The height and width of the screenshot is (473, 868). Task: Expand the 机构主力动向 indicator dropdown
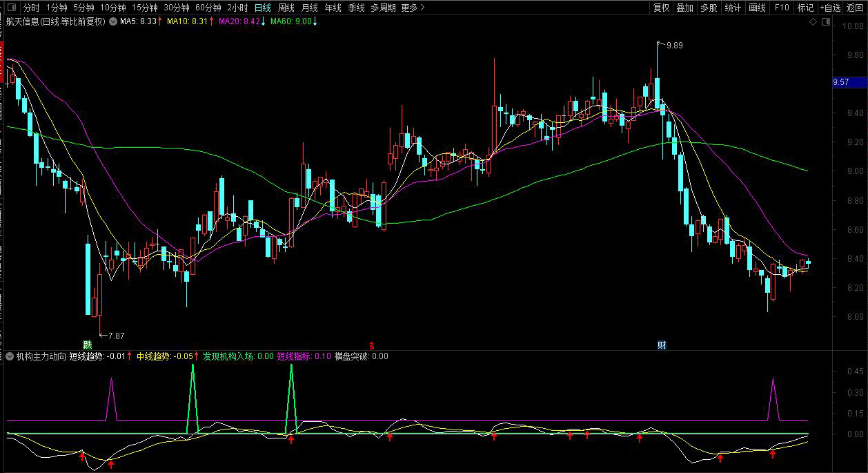[x=10, y=357]
